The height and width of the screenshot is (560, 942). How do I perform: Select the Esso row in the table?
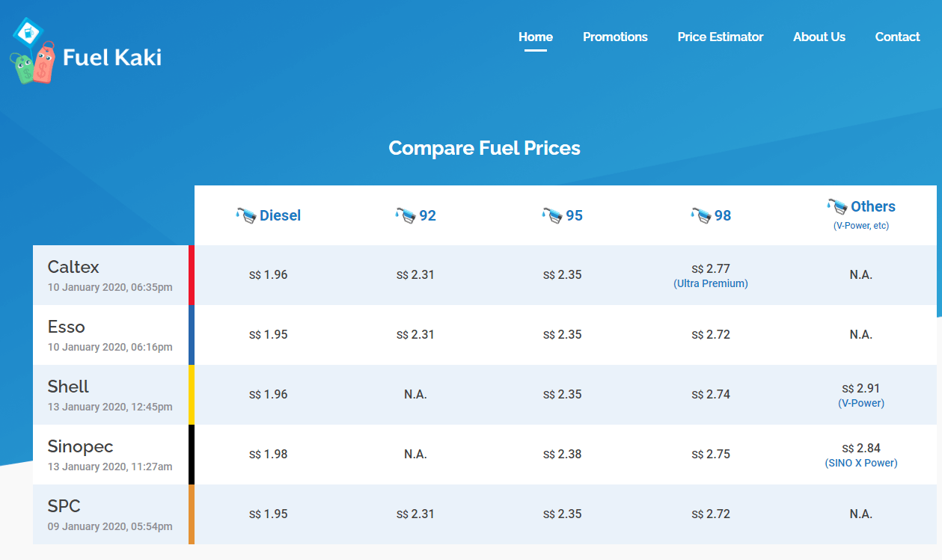[109, 334]
